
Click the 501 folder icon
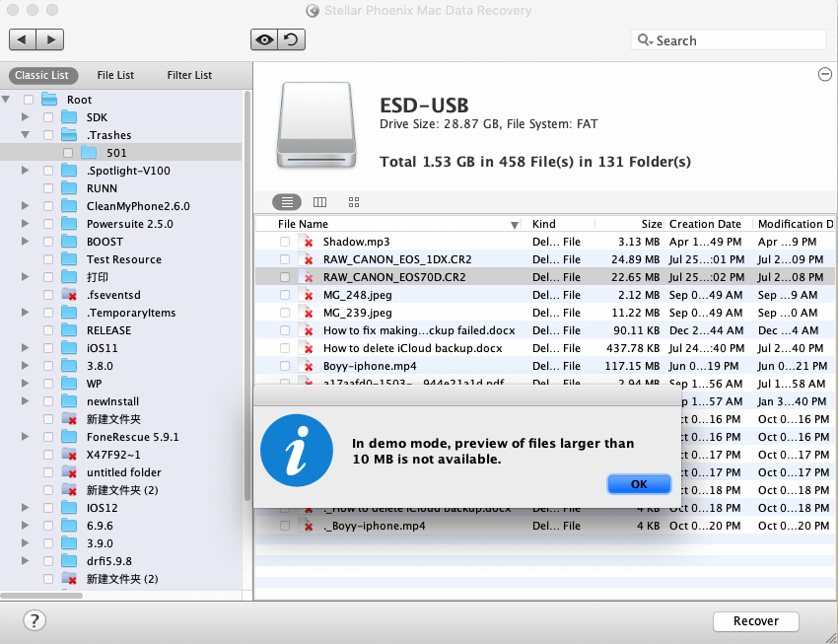click(x=89, y=152)
